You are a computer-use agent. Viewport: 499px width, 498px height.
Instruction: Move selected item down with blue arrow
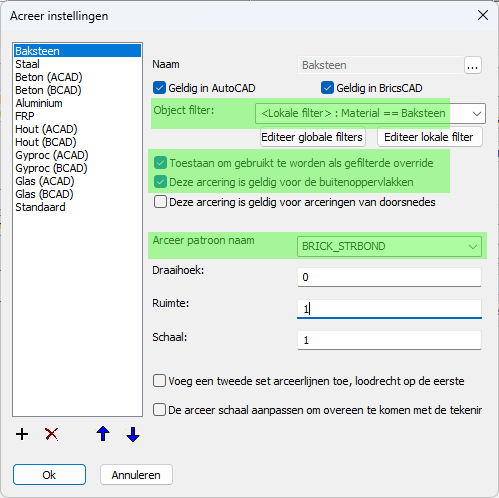[x=133, y=434]
